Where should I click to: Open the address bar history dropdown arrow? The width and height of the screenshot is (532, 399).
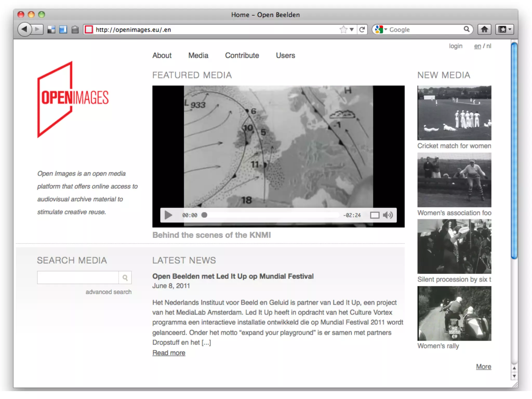click(x=352, y=29)
